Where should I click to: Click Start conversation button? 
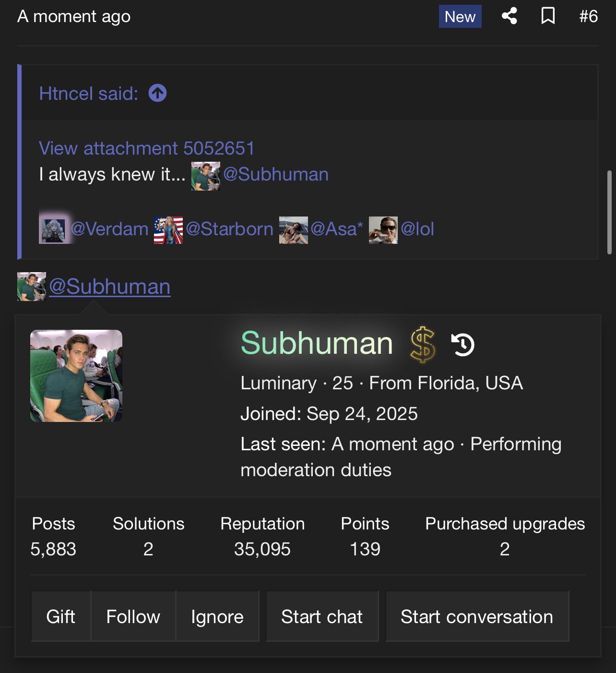click(x=477, y=616)
